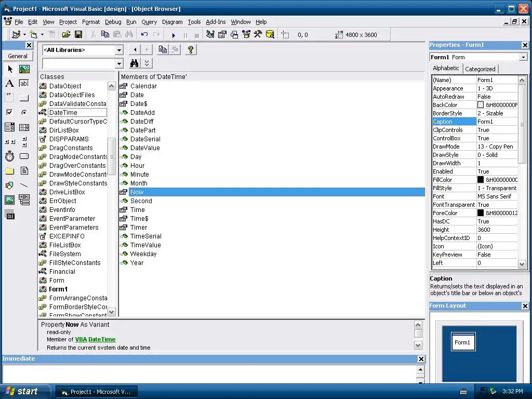Select the FileListBox control tool
Viewport: 532px width, 399px height.
24,170
